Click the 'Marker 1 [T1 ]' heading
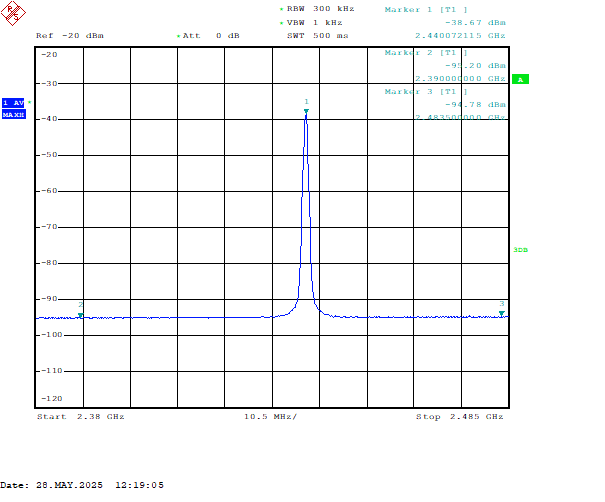Viewport: 605px width, 502px height. 426,10
